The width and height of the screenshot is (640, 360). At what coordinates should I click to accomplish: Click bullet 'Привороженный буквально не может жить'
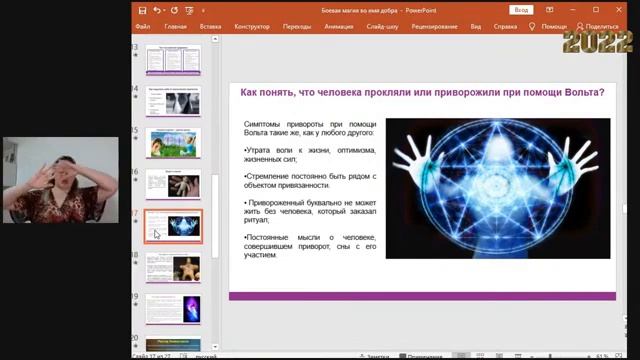310,211
